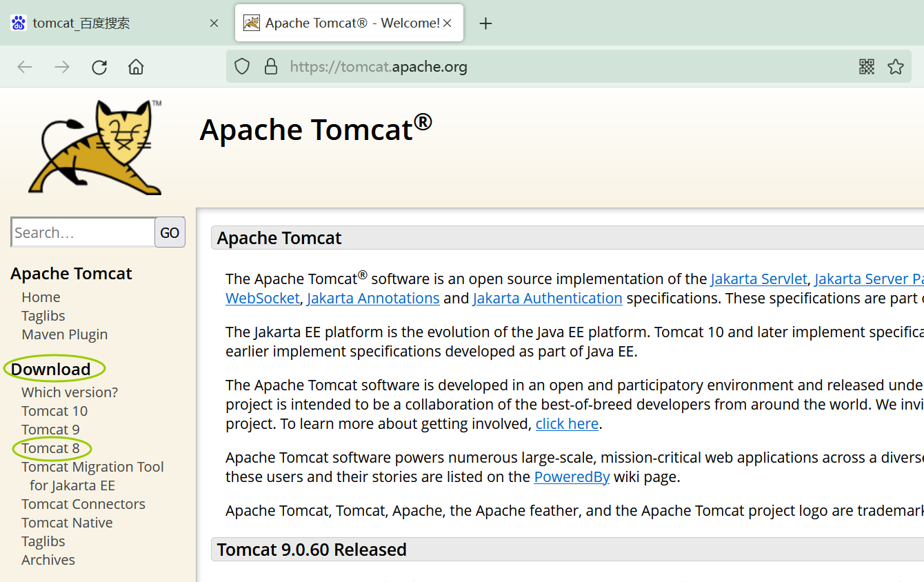Bookmark the page via the star icon
The width and height of the screenshot is (924, 582).
point(896,66)
